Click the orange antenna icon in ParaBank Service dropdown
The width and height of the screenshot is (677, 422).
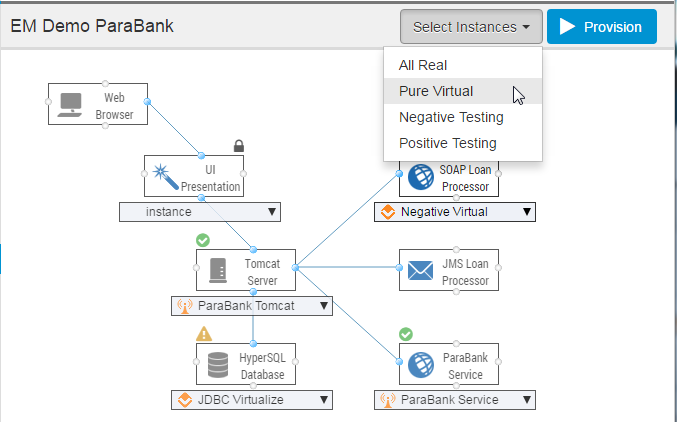point(387,400)
